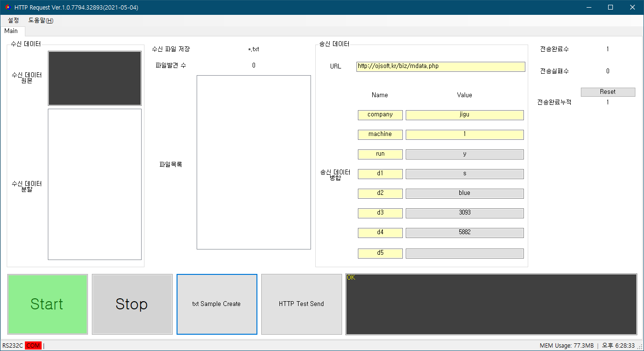Minimize the HTTP Request window
Viewport: 644px width, 351px height.
pos(588,7)
